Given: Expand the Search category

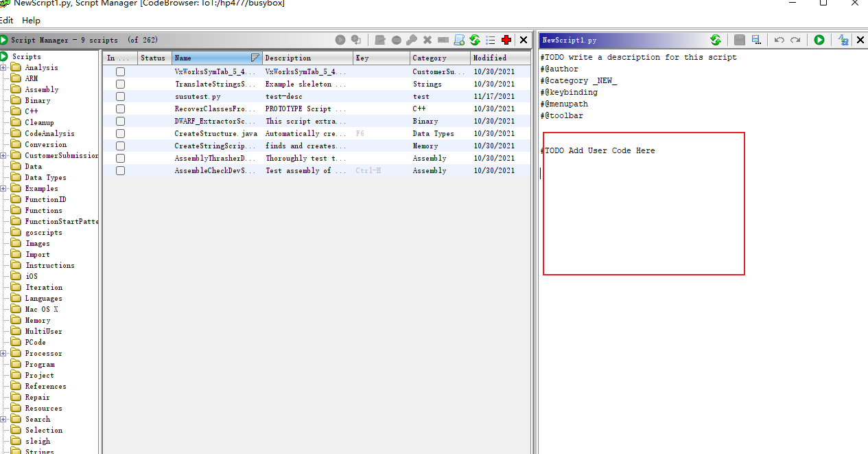Looking at the screenshot, I should pyautogui.click(x=5, y=419).
